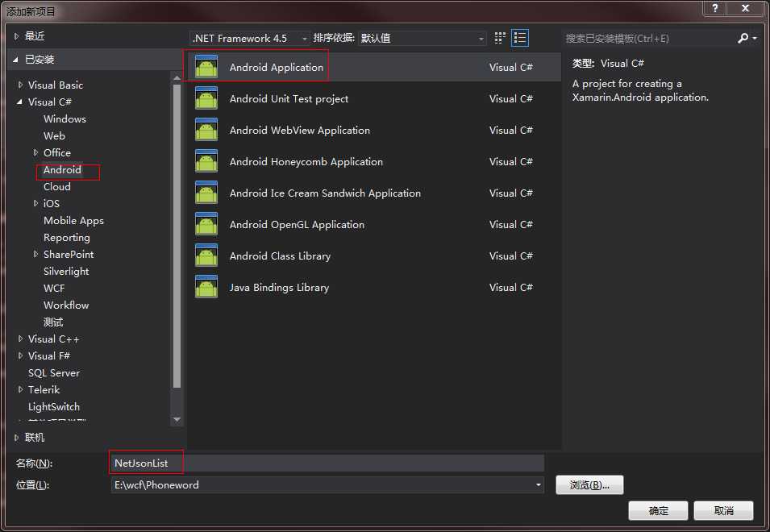Screen dimensions: 770x532
Task: Click the Android OpenGL Application icon
Action: (x=206, y=224)
